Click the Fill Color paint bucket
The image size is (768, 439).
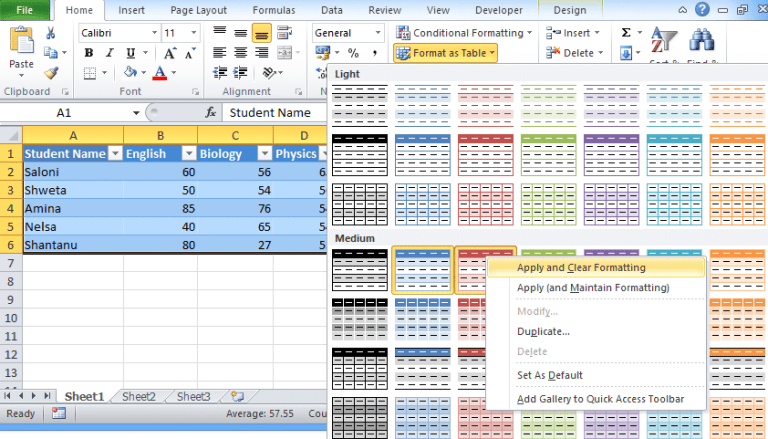(x=130, y=73)
